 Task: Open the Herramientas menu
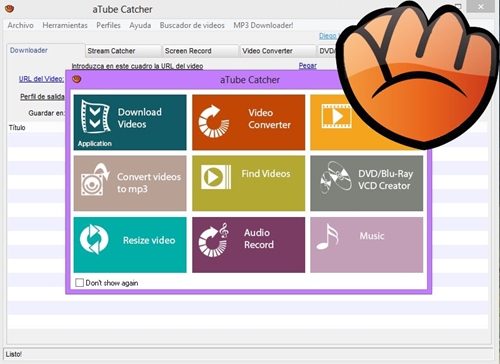(x=65, y=25)
